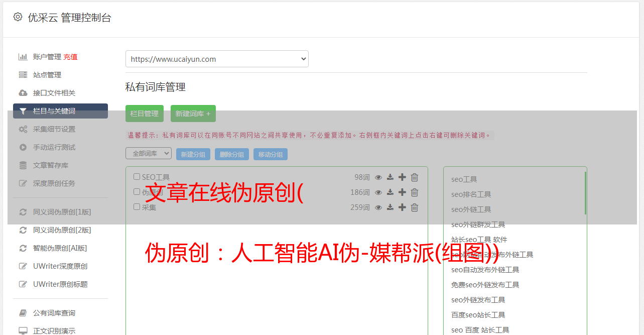Viewport: 644px width, 335px height.
Task: Download the SEO工具 word library
Action: [x=390, y=177]
